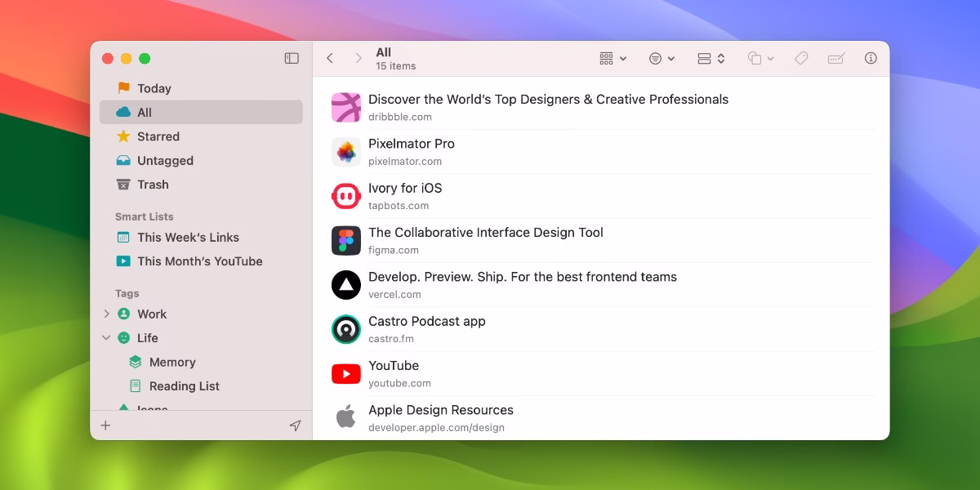The height and width of the screenshot is (490, 980).
Task: Click the Ivory Tapbots favicon
Action: [x=346, y=196]
